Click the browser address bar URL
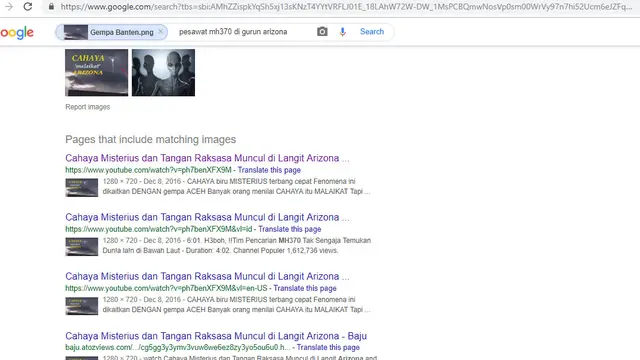The image size is (640, 360). tap(346, 7)
